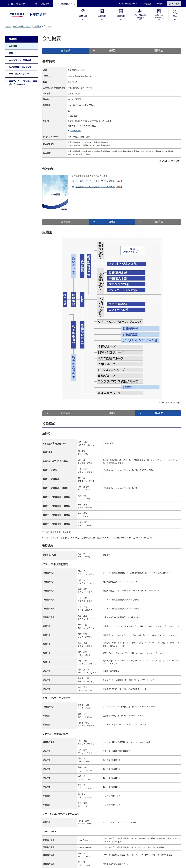Click the 商号 row value みずほ証券株式会社
Viewport: 186px width, 868px height.
76,70
